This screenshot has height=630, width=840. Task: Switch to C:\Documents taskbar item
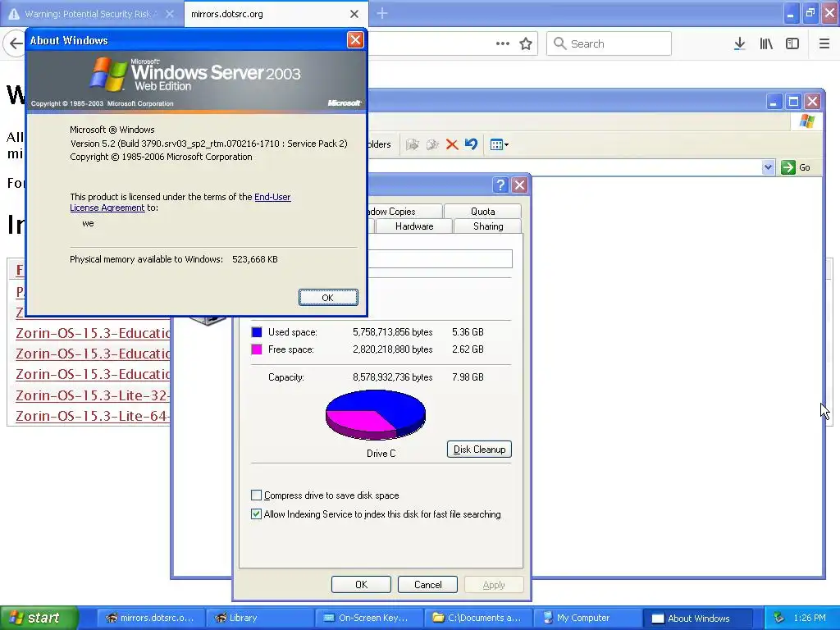click(479, 618)
